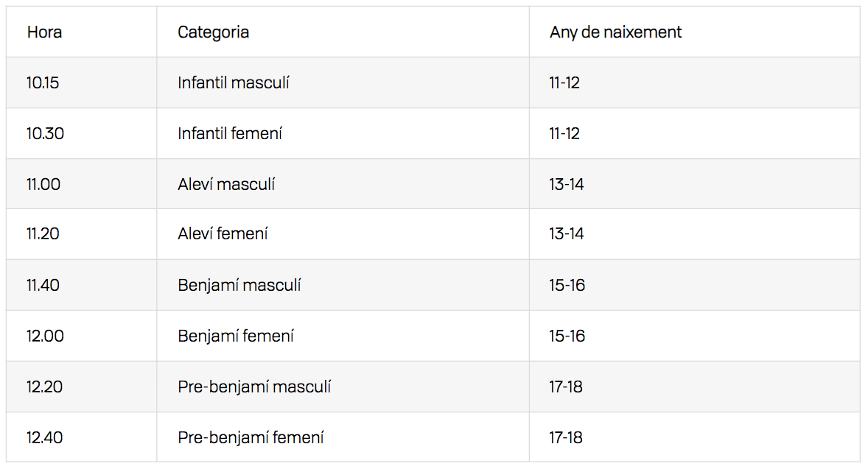Select the Benjamí masculí cell
Image resolution: width=868 pixels, height=469 pixels.
pos(239,285)
